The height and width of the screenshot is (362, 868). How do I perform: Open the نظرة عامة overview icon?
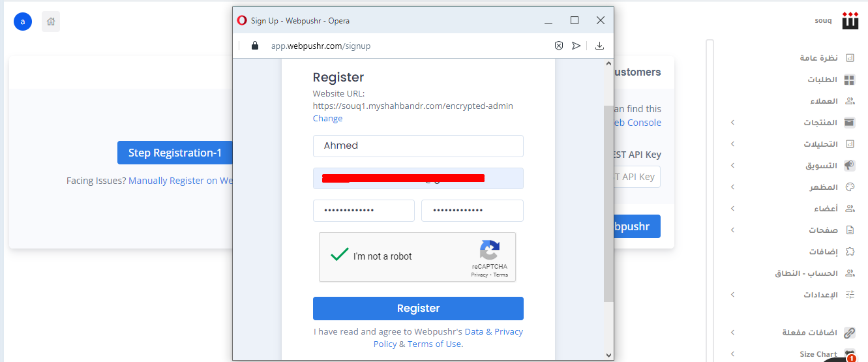pos(850,58)
